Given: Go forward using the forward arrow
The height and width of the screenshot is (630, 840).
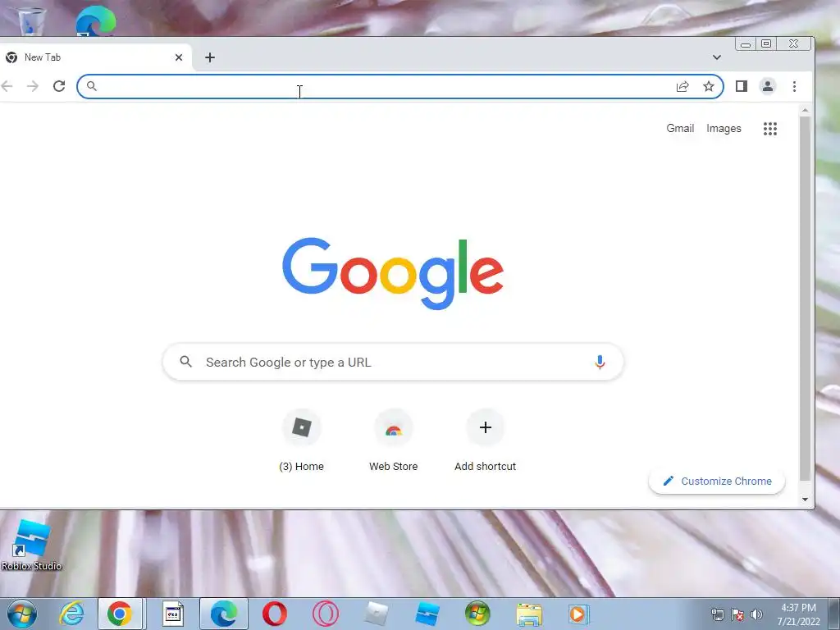Looking at the screenshot, I should pos(33,86).
